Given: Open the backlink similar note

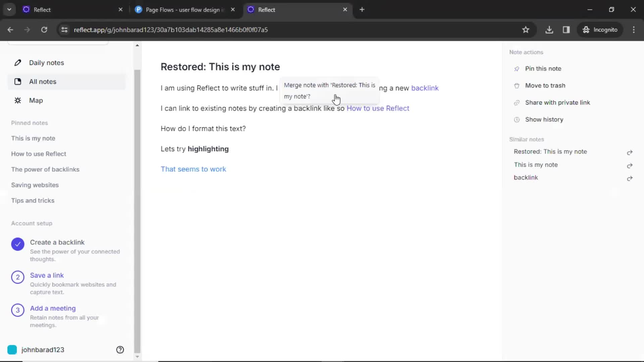Looking at the screenshot, I should pos(526,177).
